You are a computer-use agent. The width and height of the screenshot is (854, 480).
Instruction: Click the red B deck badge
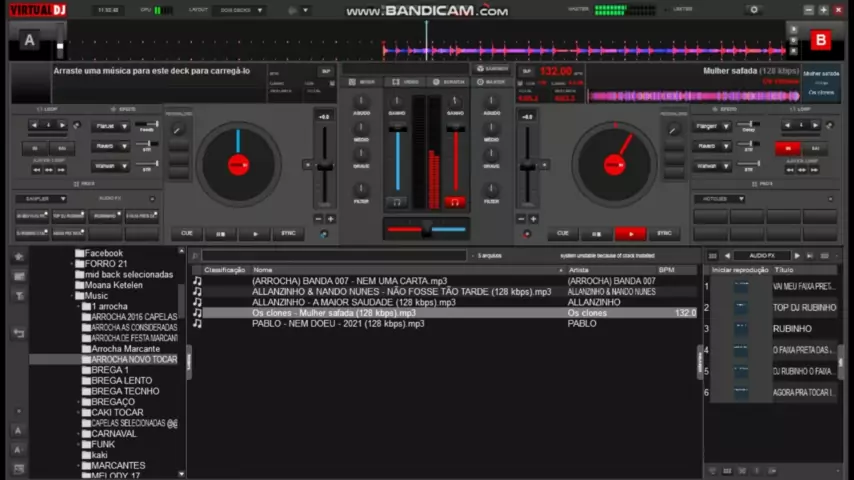[821, 40]
